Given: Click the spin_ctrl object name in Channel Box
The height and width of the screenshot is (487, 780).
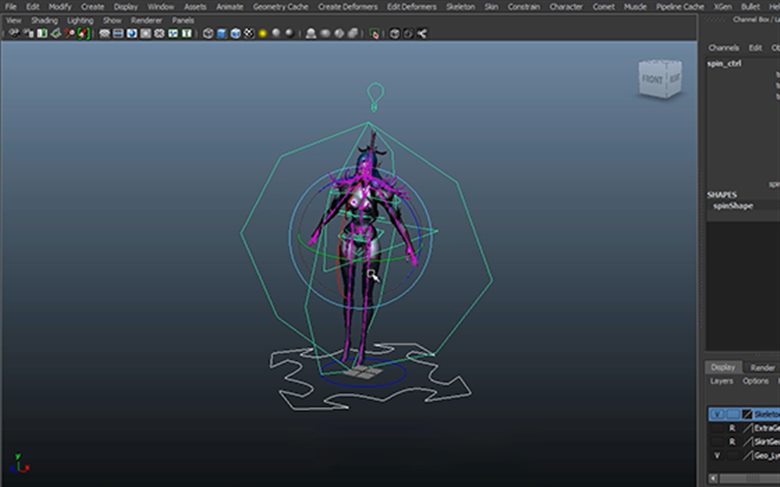Looking at the screenshot, I should click(724, 63).
